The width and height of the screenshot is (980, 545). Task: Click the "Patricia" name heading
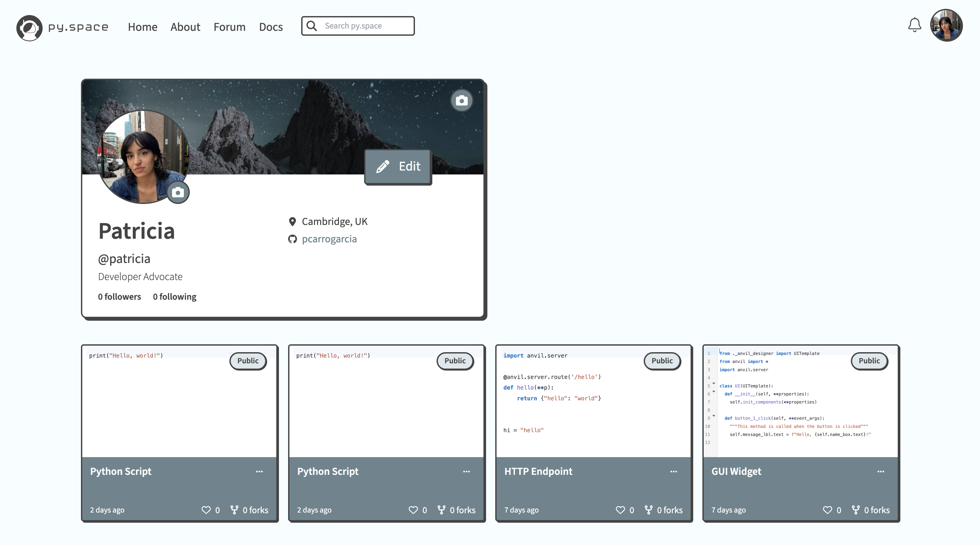click(x=137, y=231)
